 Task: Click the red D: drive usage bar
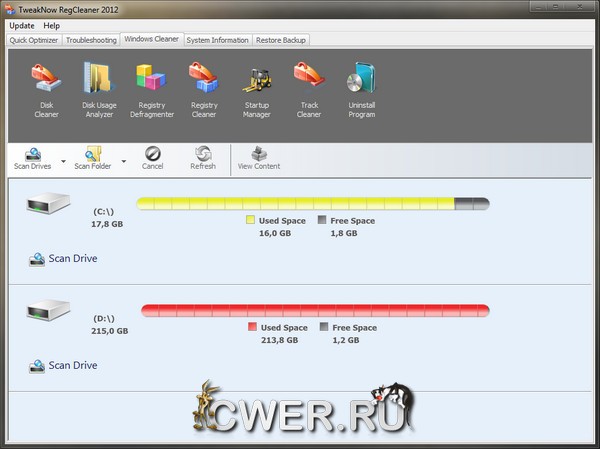[x=315, y=310]
